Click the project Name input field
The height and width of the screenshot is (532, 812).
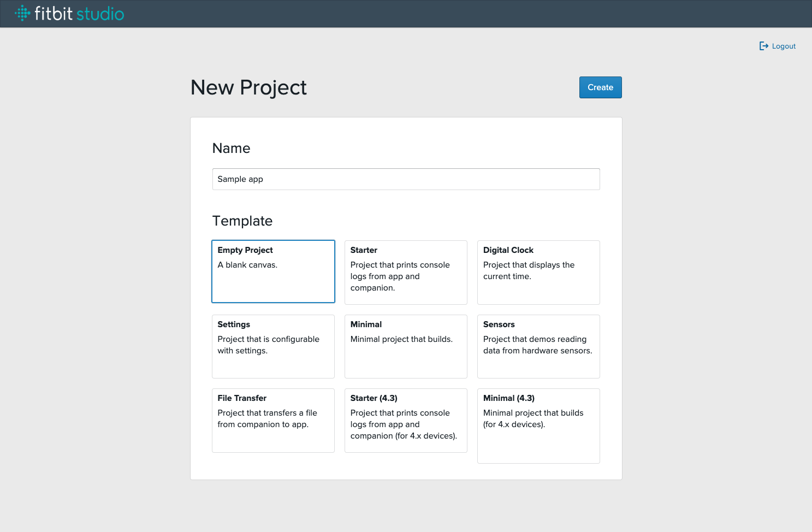click(x=406, y=179)
